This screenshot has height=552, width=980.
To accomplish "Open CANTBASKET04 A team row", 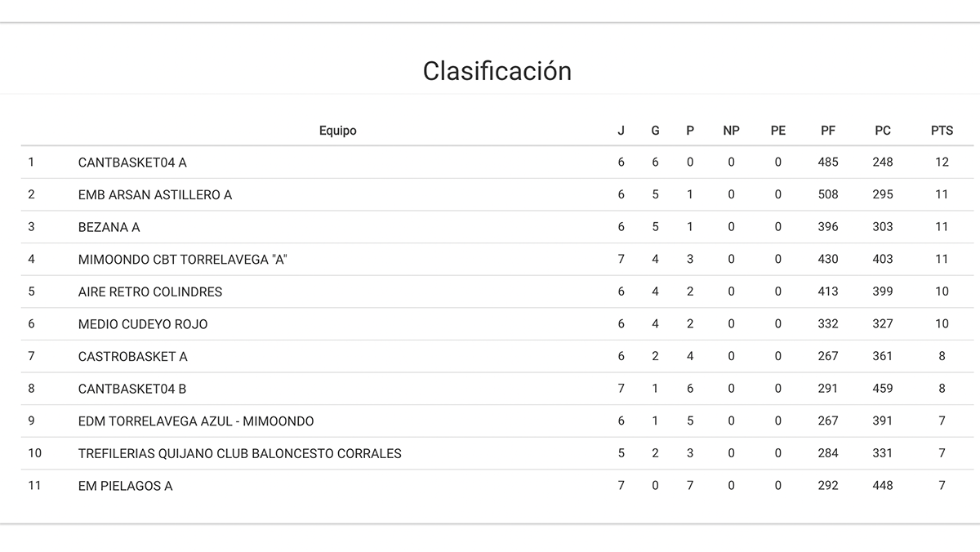I will point(132,162).
